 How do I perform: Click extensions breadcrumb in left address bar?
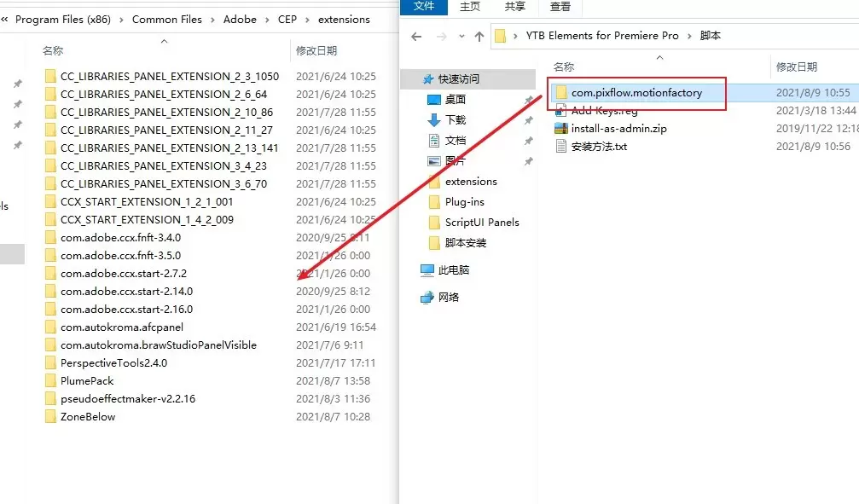pyautogui.click(x=344, y=20)
